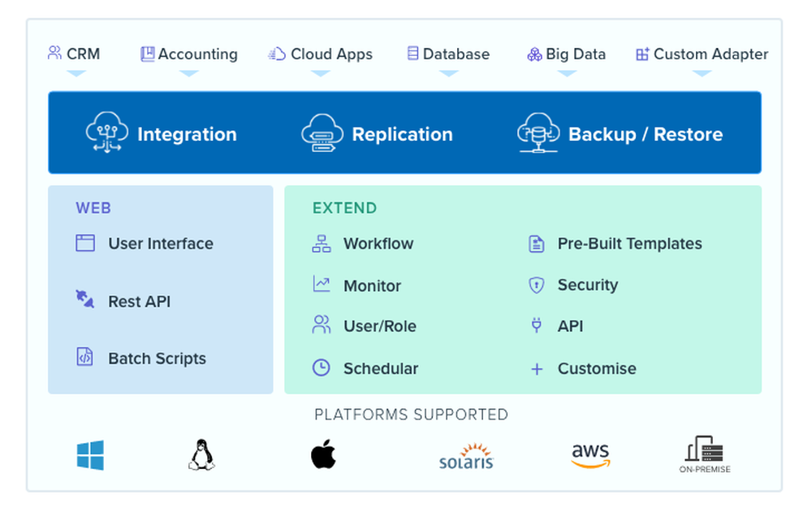The image size is (812, 508).
Task: Click the PLATFORMS SUPPORTED heading
Action: pyautogui.click(x=412, y=415)
